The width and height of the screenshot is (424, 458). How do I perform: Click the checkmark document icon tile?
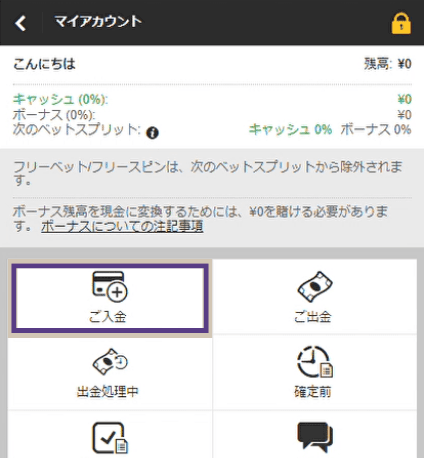[x=110, y=435]
